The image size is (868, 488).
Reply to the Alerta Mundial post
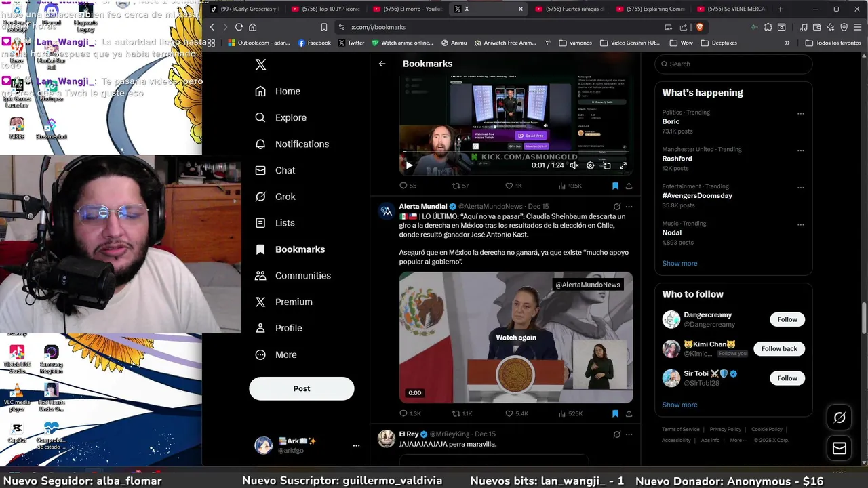(410, 413)
